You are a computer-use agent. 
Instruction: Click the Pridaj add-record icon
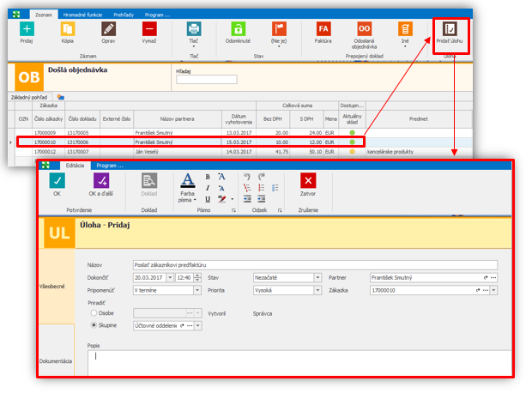click(27, 29)
